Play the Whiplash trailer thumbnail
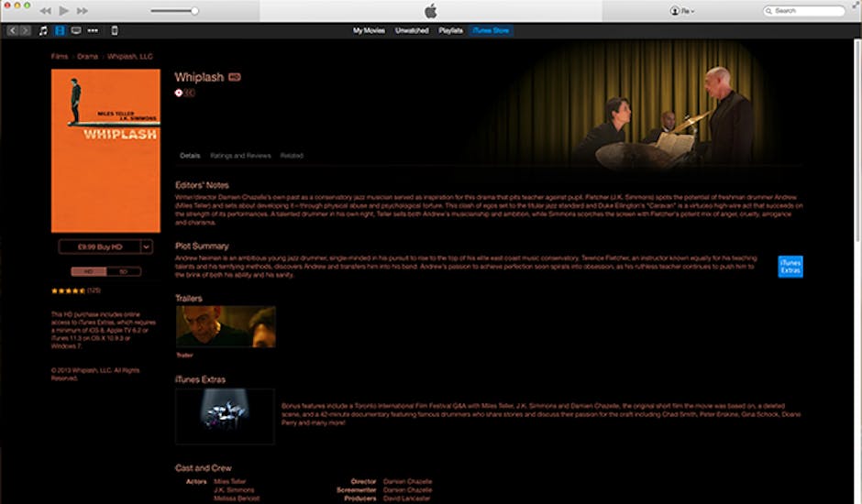Image resolution: width=862 pixels, height=504 pixels. tap(226, 326)
